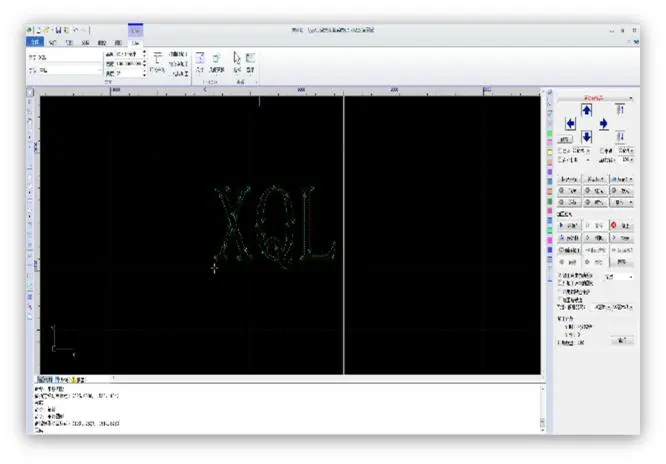
Task: Click the blue right arrow jog button
Action: click(604, 124)
